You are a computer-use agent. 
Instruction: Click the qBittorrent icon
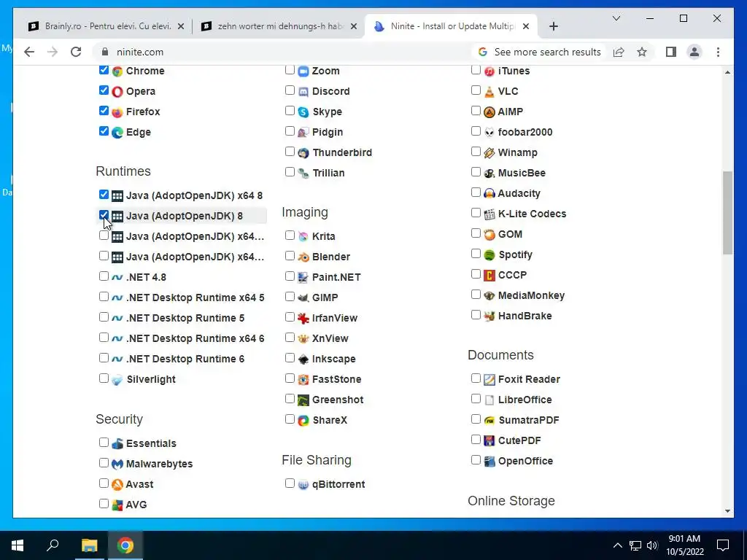click(303, 485)
